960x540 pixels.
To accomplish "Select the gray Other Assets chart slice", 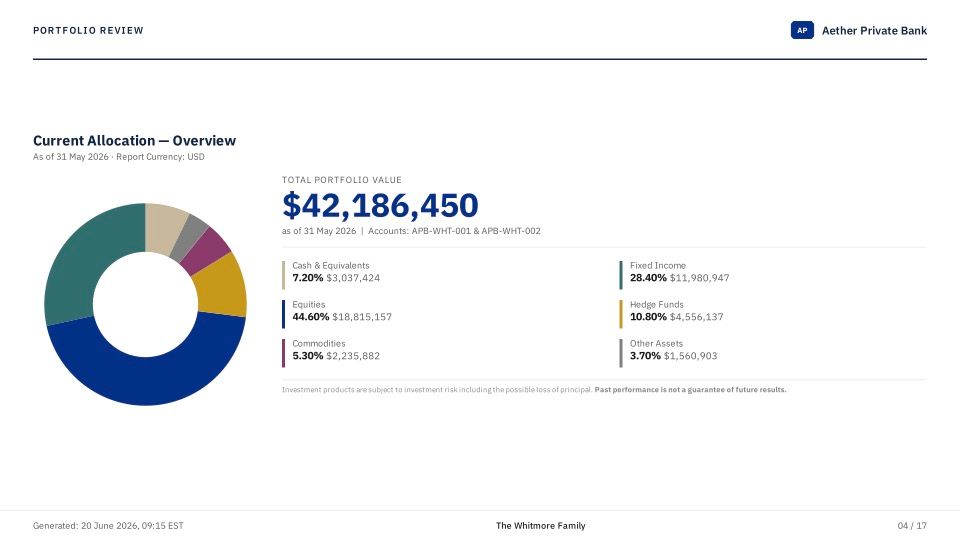I will point(187,236).
